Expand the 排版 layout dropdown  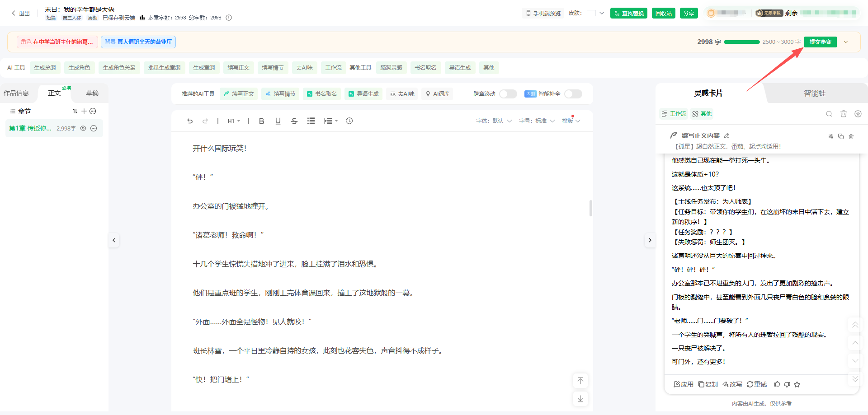point(571,121)
